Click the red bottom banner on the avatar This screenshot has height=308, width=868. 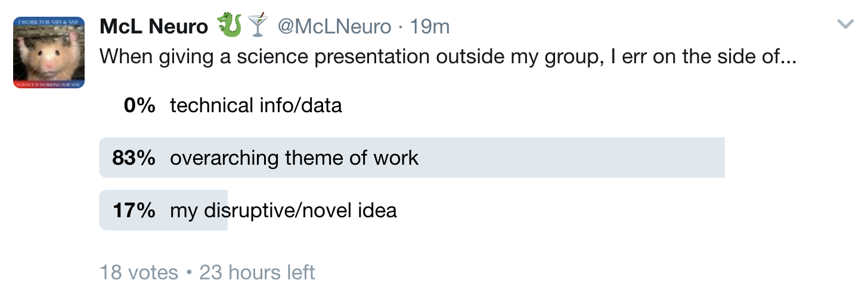pos(49,85)
